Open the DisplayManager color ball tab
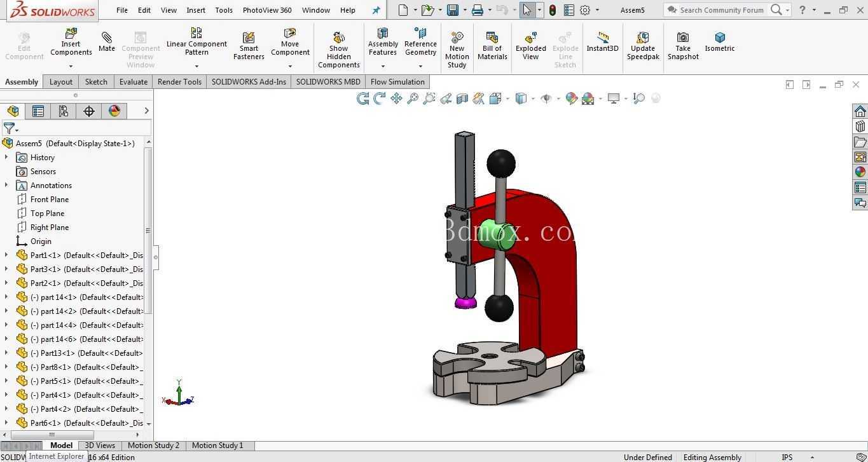 point(114,111)
